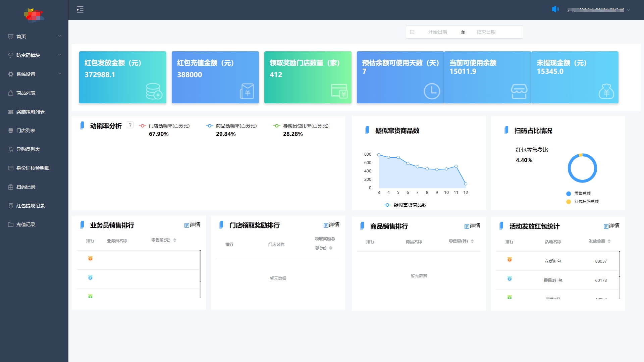
Task: Click the coins icon on 红包发放金额 card
Action: tap(154, 91)
